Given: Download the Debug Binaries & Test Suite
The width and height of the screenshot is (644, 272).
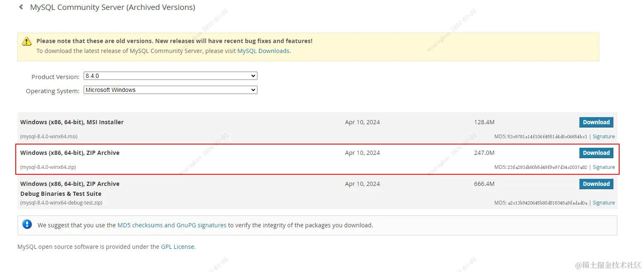Looking at the screenshot, I should 596,184.
